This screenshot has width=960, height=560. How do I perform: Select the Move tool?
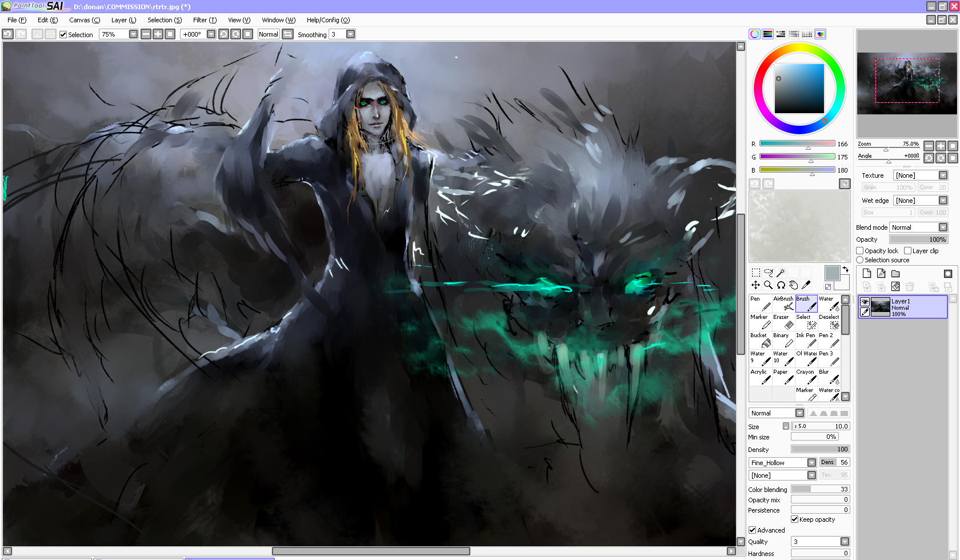pos(755,285)
